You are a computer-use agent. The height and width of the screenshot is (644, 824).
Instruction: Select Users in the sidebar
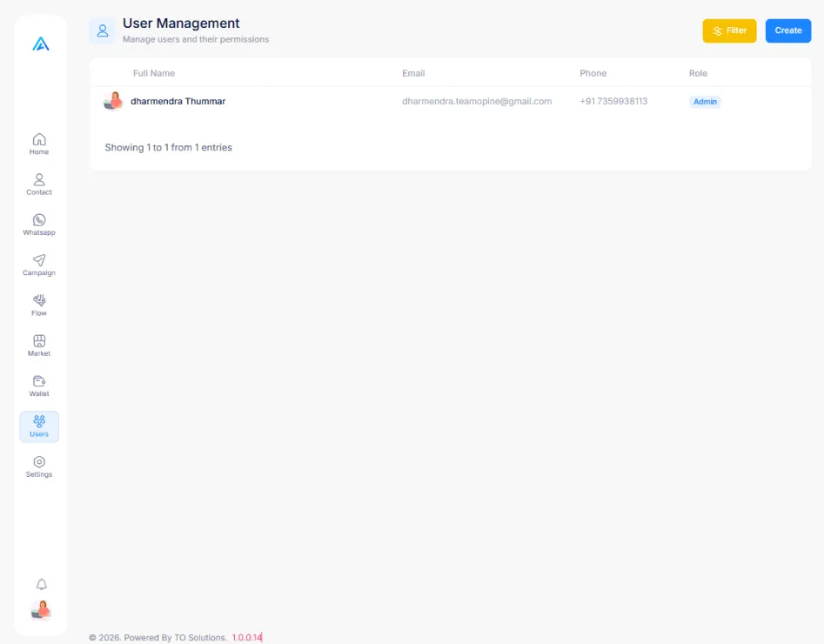tap(39, 427)
